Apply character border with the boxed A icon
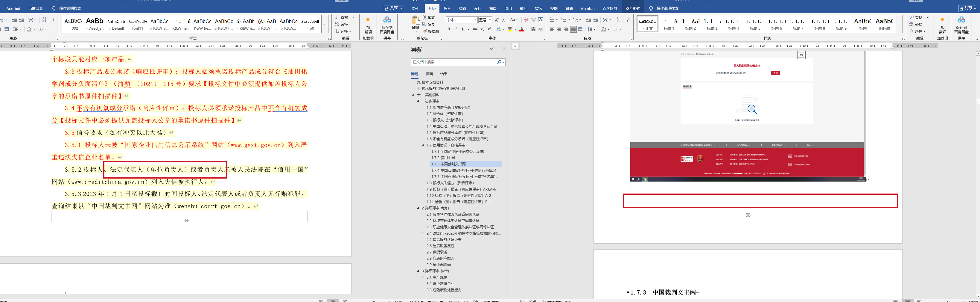The image size is (980, 302). tap(541, 20)
